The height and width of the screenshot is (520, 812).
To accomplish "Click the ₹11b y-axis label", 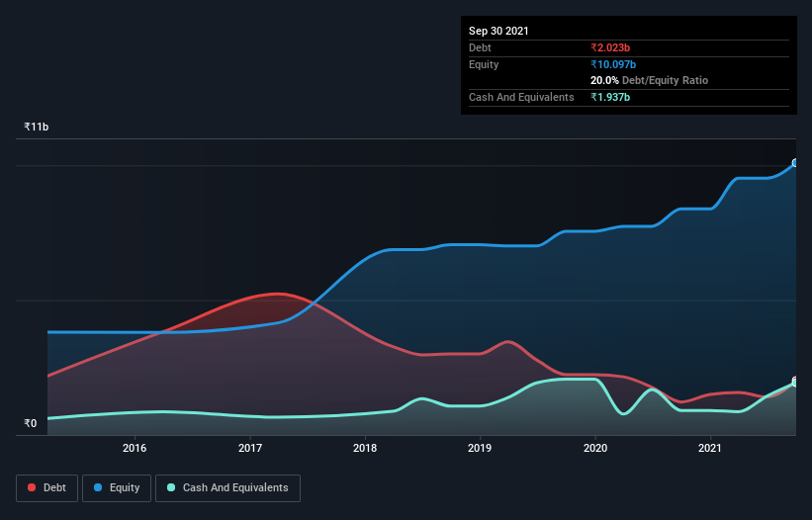I will [x=37, y=127].
